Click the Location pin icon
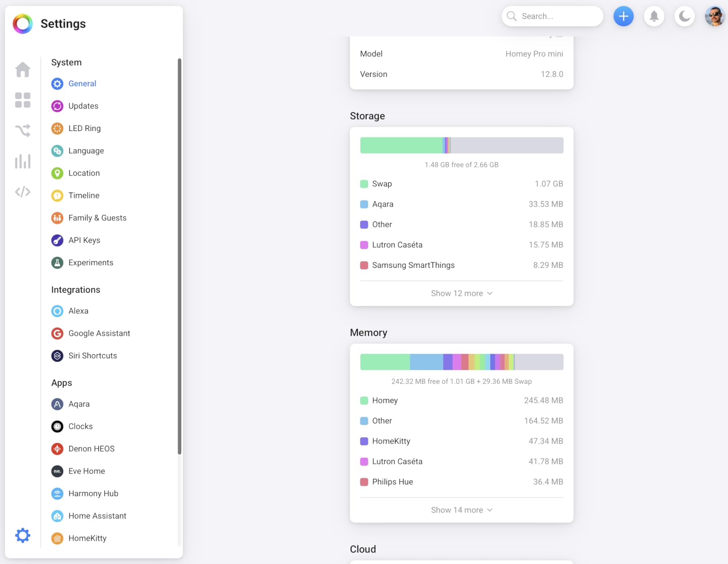 pos(57,173)
